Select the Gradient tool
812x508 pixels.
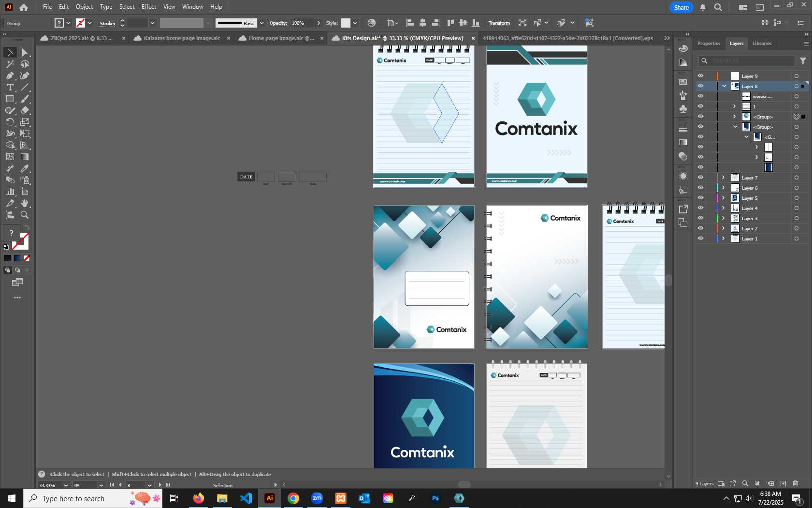[25, 157]
